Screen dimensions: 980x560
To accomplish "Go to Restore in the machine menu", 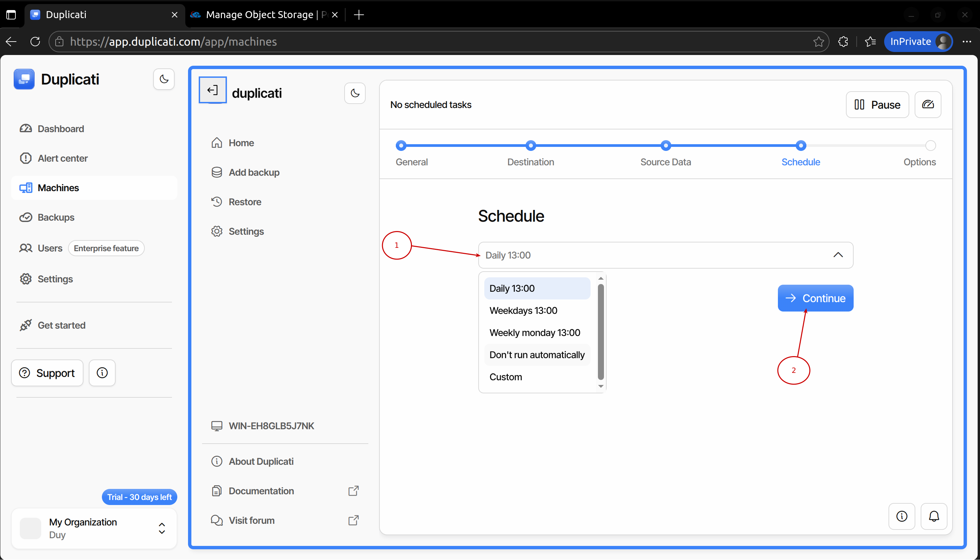I will pyautogui.click(x=244, y=202).
